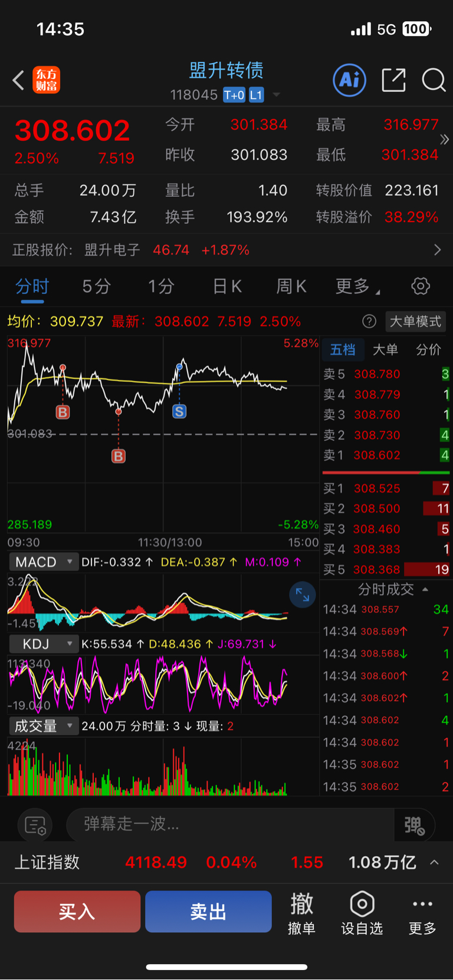Select 分价 tab in order panel
Image resolution: width=453 pixels, height=980 pixels.
tap(428, 350)
